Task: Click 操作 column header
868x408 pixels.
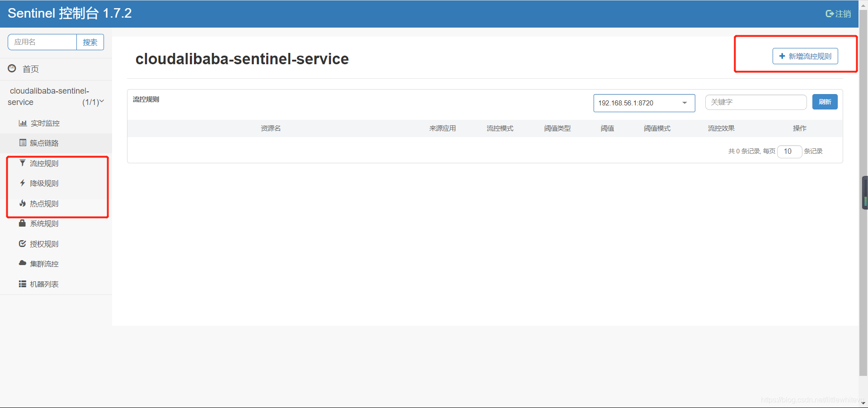Action: pyautogui.click(x=800, y=128)
